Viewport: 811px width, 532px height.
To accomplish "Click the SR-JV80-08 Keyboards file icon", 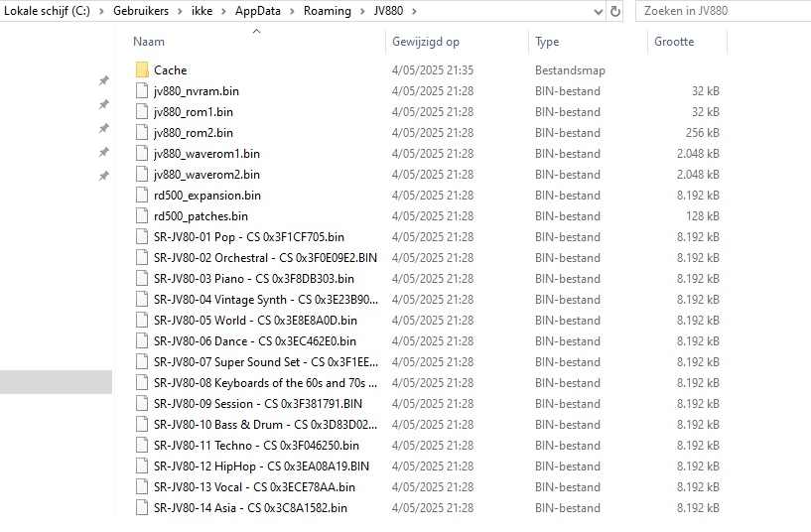I will click(x=142, y=382).
